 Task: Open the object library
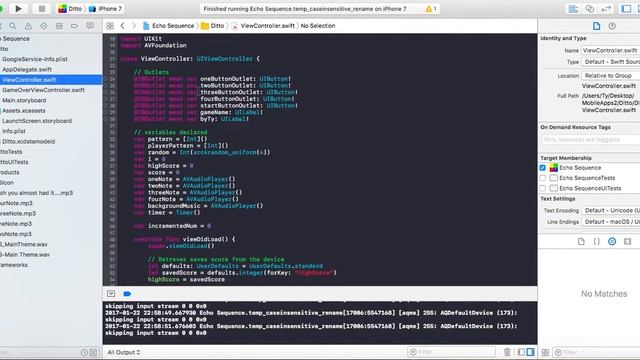(x=612, y=242)
